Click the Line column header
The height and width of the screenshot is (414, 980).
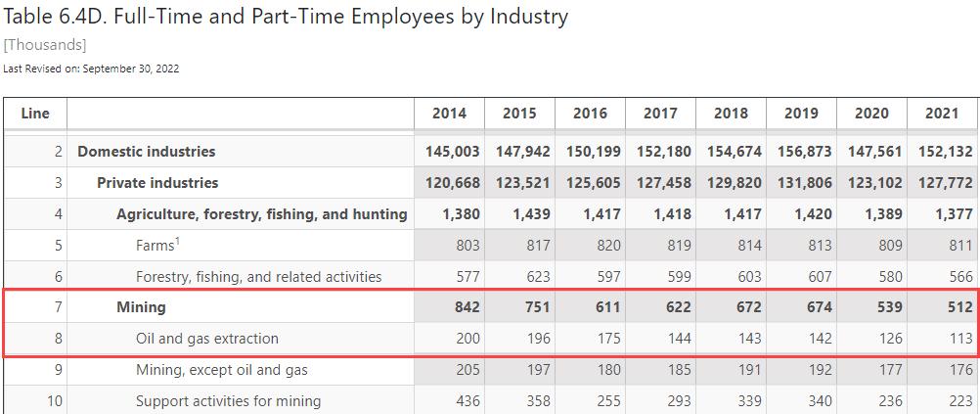click(x=35, y=114)
